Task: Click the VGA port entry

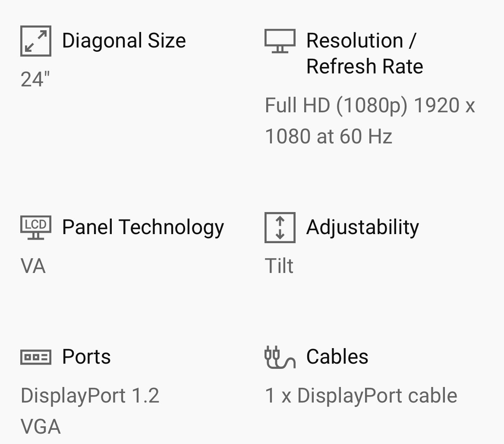Action: point(41,427)
